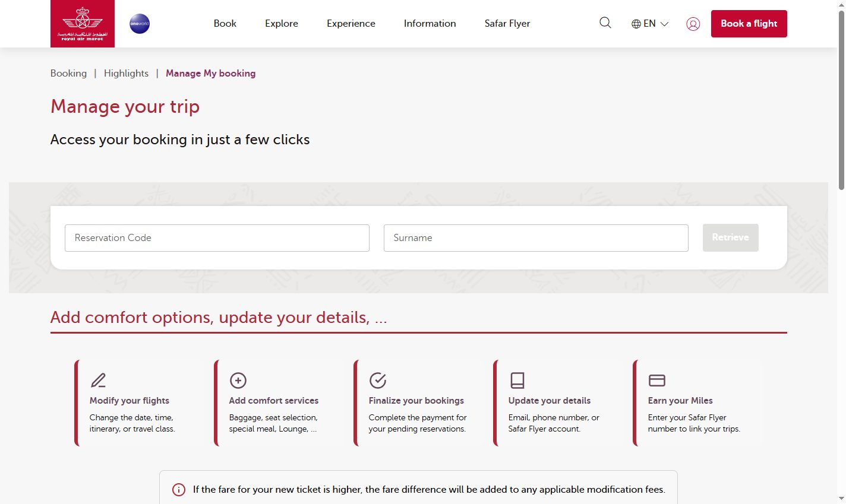Viewport: 846px width, 504px height.
Task: Click the book icon for Update your details
Action: pos(517,380)
